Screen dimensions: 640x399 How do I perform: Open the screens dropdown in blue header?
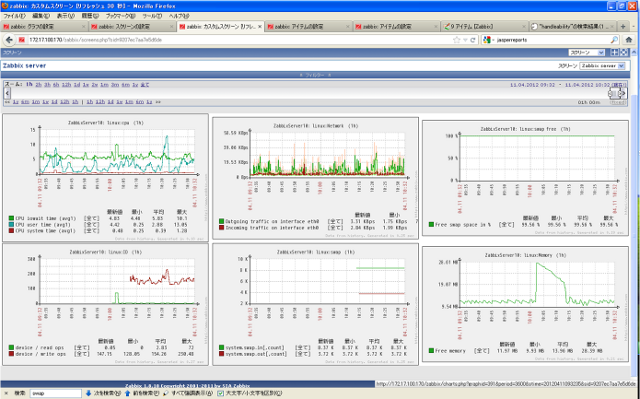pos(587,52)
